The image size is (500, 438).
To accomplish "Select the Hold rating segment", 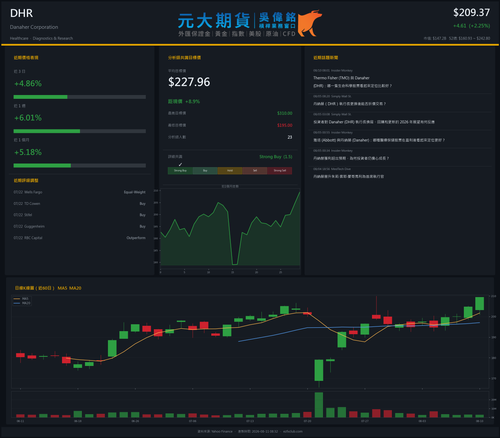I will [230, 171].
